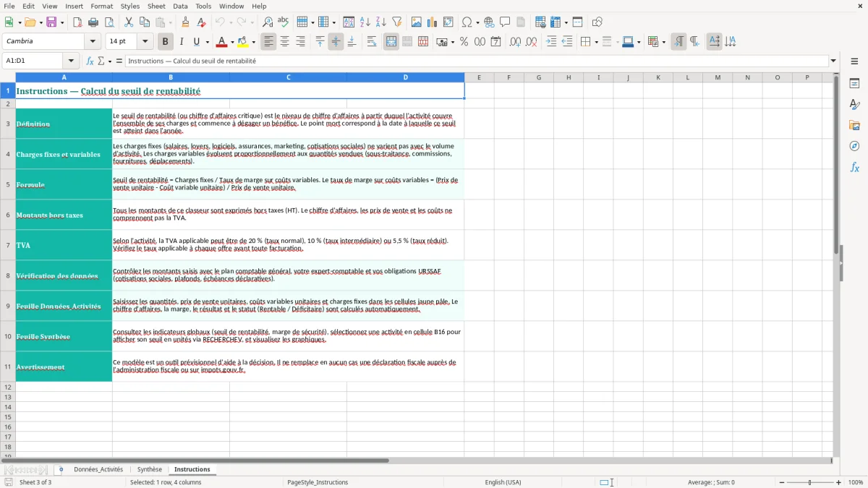Viewport: 868px width, 488px height.
Task: Click the 100% zoom level
Action: (x=856, y=482)
